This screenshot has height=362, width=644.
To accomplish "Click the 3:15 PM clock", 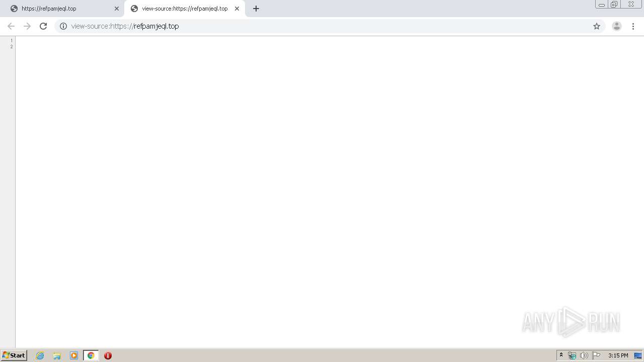I will click(x=618, y=355).
